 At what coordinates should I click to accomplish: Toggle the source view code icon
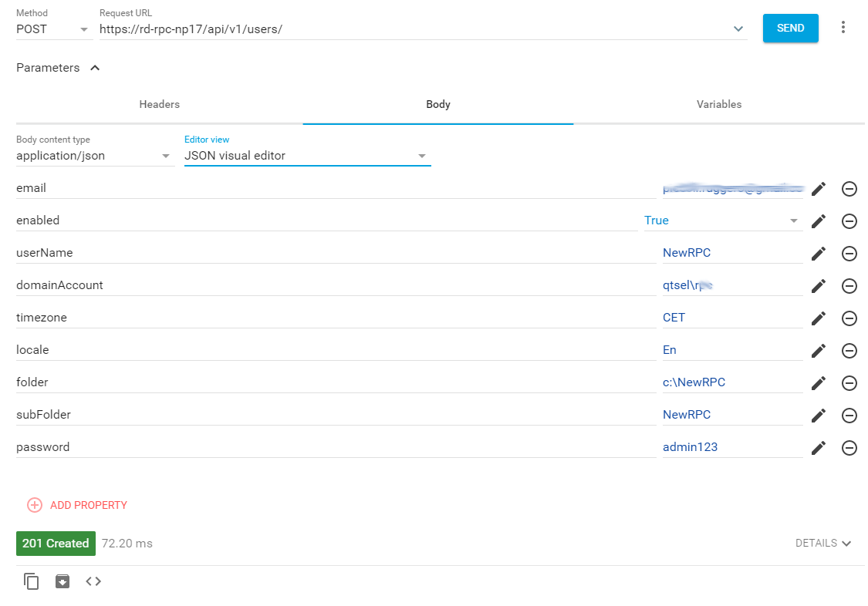point(93,581)
